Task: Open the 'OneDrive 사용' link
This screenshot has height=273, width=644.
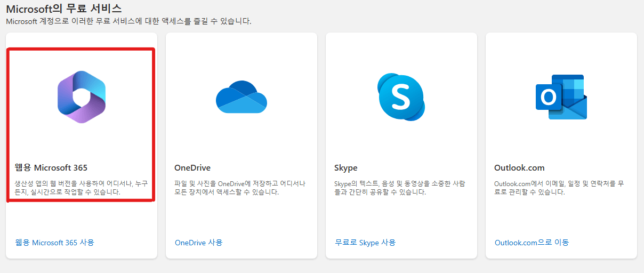Action: [x=199, y=243]
